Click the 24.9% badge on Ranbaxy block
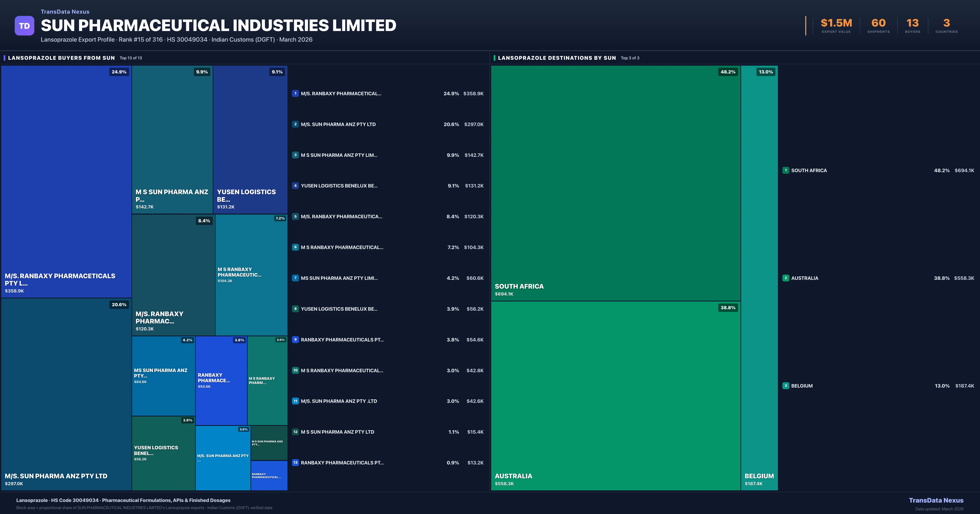 pos(119,72)
